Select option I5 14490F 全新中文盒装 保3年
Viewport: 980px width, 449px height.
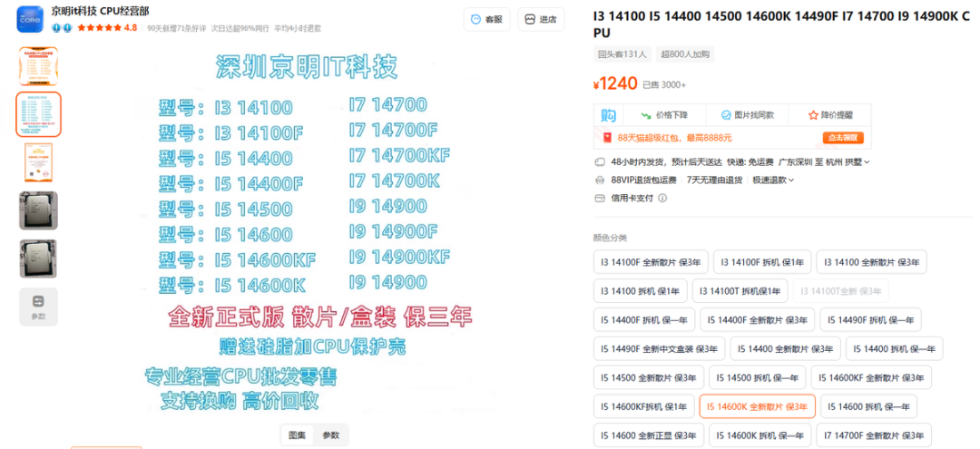click(x=659, y=348)
